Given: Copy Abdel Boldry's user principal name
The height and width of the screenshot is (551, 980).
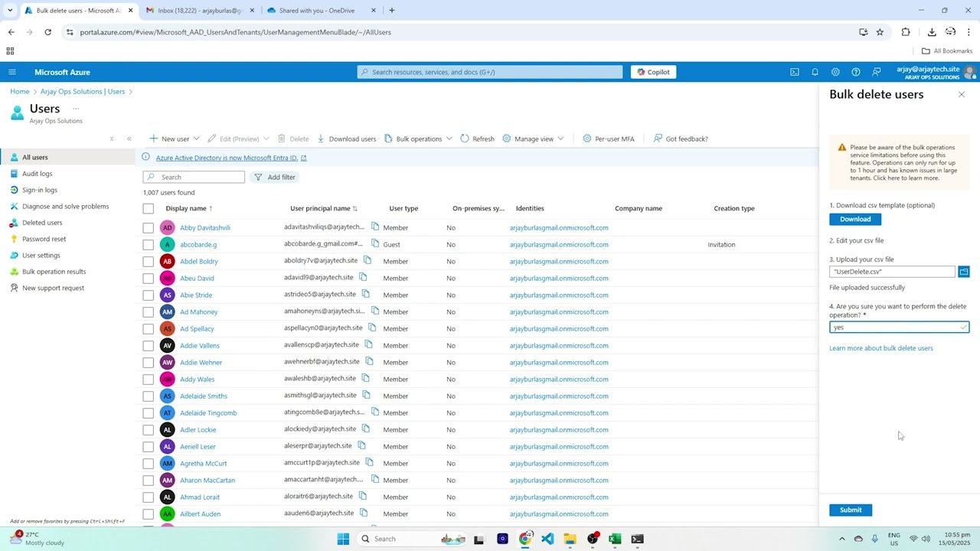Looking at the screenshot, I should pyautogui.click(x=367, y=260).
